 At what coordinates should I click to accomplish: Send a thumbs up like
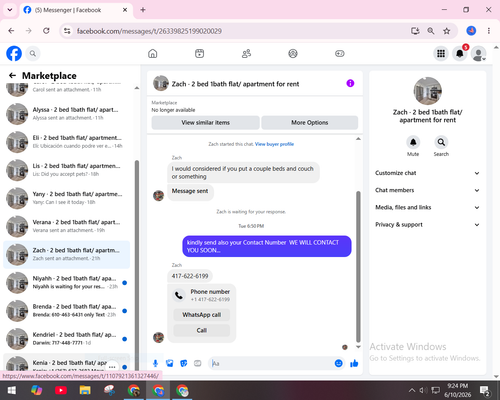354,363
